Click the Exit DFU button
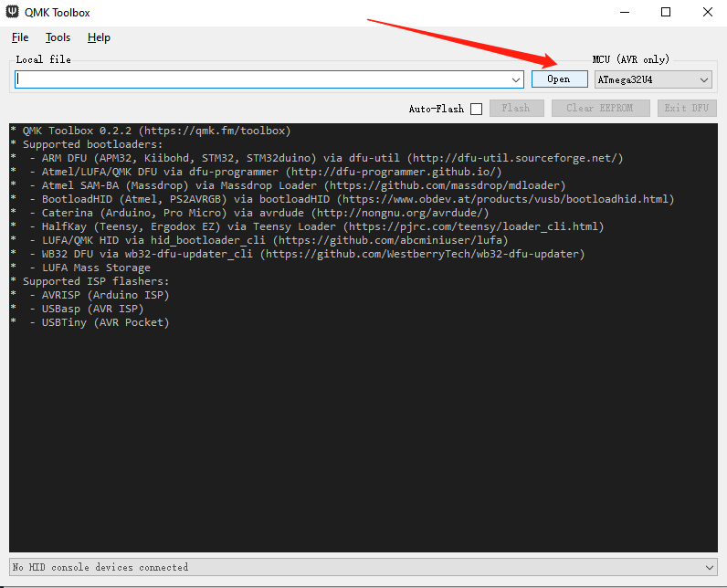 pyautogui.click(x=687, y=108)
